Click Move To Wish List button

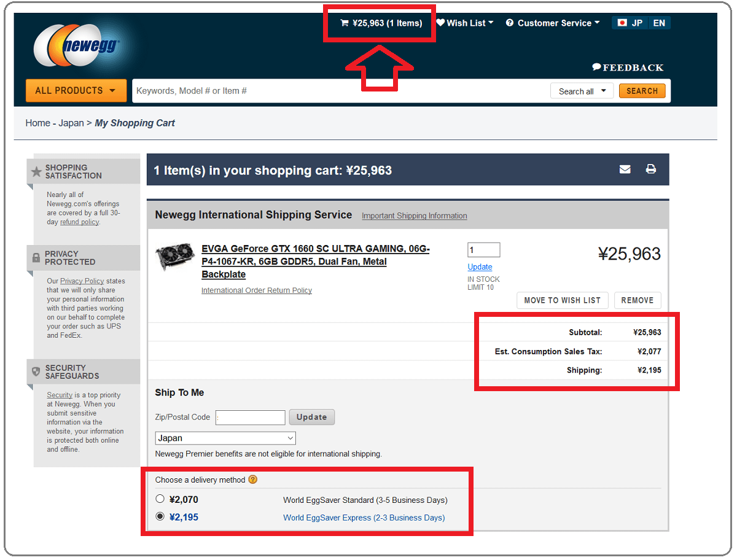click(x=563, y=300)
